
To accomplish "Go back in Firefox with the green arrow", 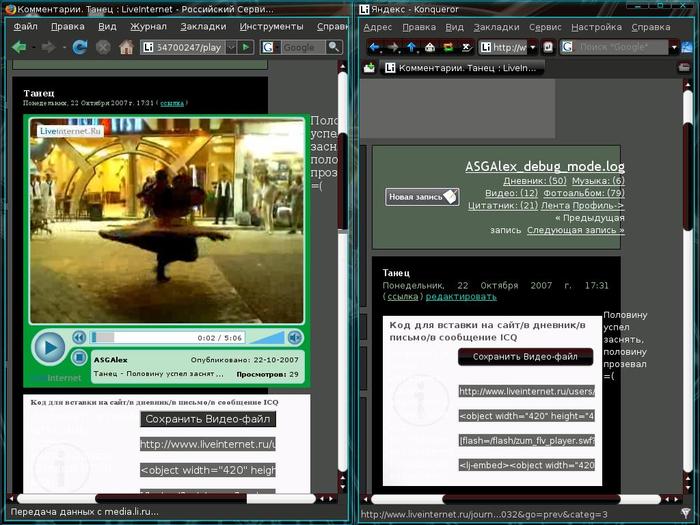I will coord(19,47).
